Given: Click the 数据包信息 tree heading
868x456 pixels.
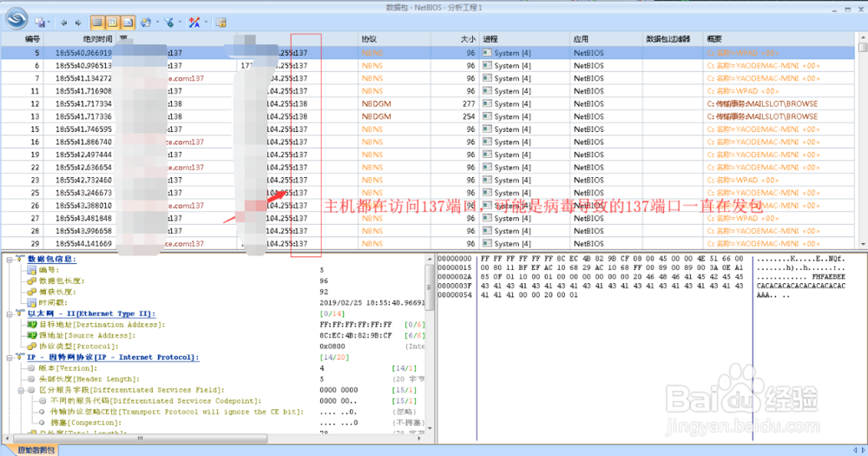Looking at the screenshot, I should point(51,259).
